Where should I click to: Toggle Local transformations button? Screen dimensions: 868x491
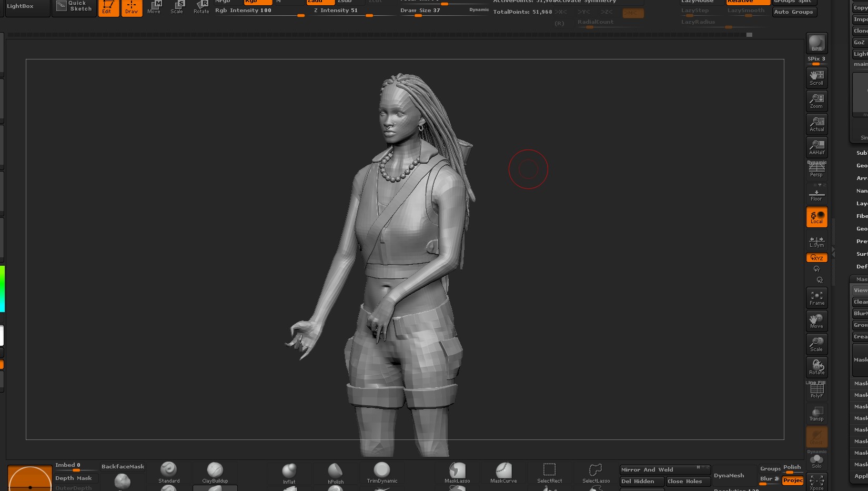tap(816, 217)
